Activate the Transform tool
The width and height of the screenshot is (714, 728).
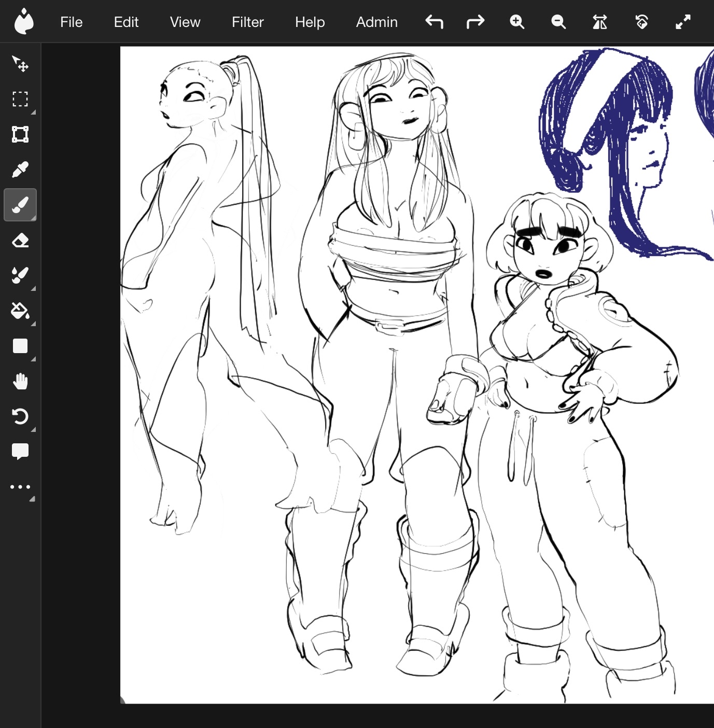tap(20, 134)
